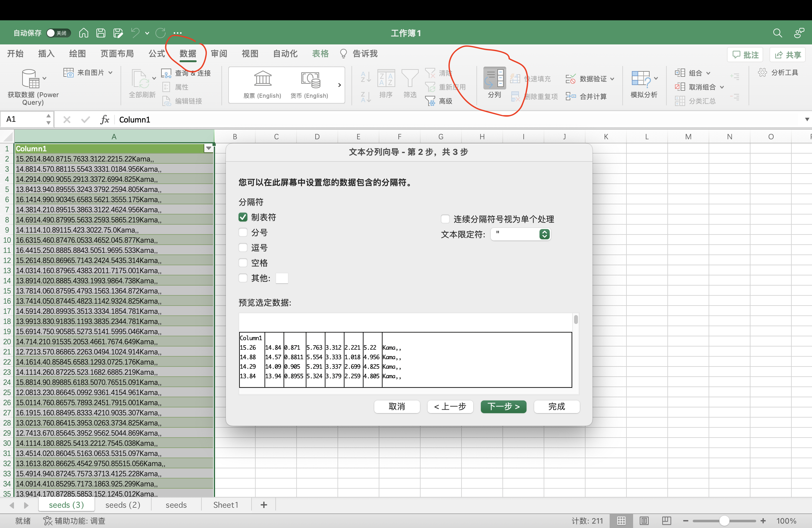Check the Semicolon (分号) delimiter checkbox
Image resolution: width=812 pixels, height=528 pixels.
[243, 233]
